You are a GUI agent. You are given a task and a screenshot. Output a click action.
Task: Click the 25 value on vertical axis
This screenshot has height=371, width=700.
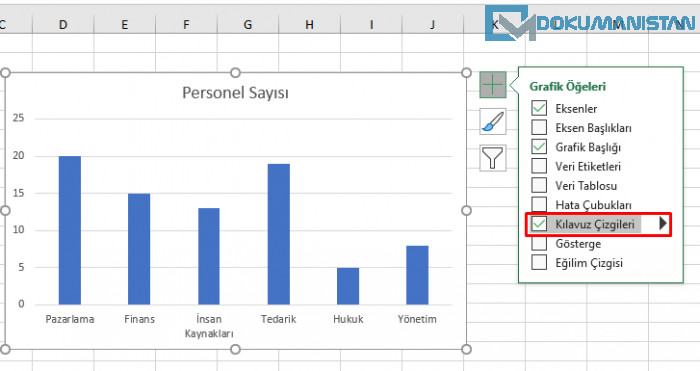[18, 118]
